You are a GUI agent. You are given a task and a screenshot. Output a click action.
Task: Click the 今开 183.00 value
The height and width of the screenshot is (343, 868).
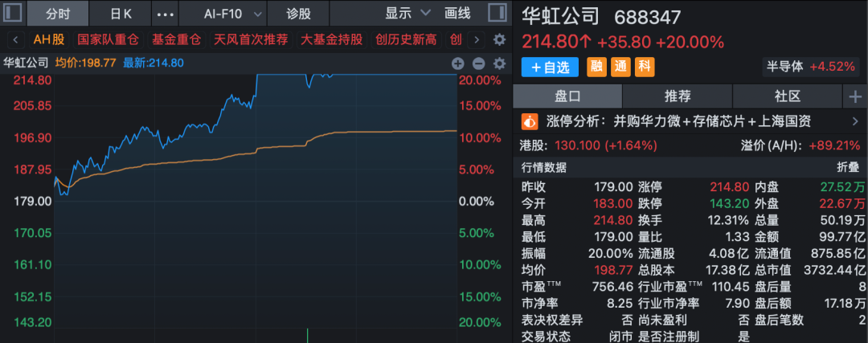point(612,203)
